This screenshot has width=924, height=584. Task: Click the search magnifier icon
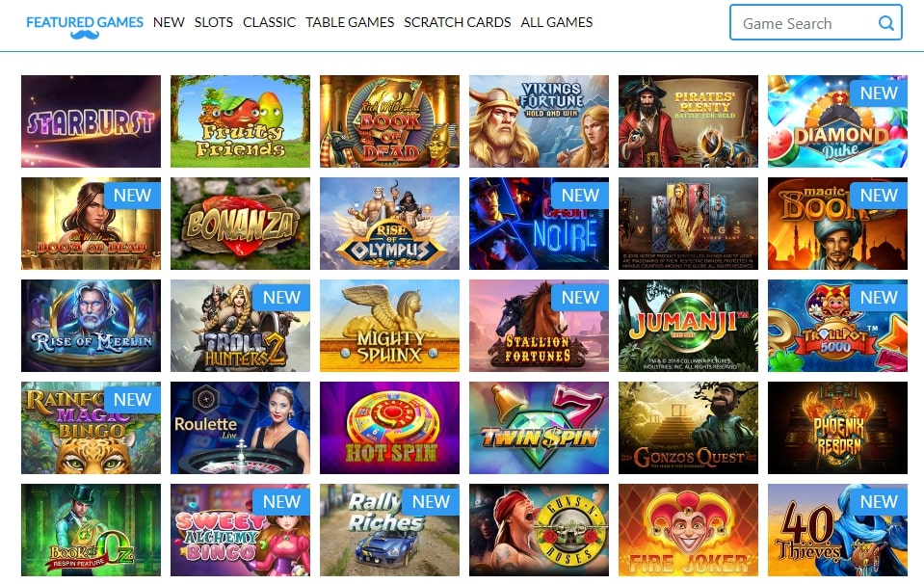885,23
